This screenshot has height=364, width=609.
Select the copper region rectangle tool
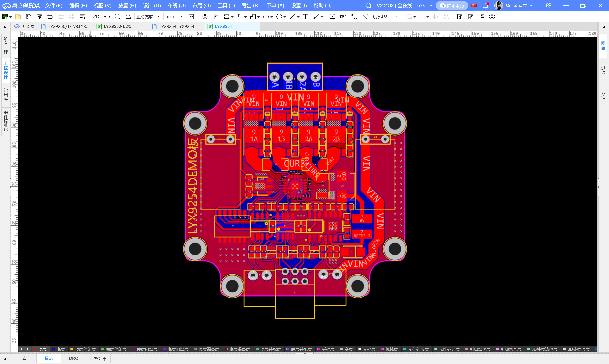tap(226, 17)
